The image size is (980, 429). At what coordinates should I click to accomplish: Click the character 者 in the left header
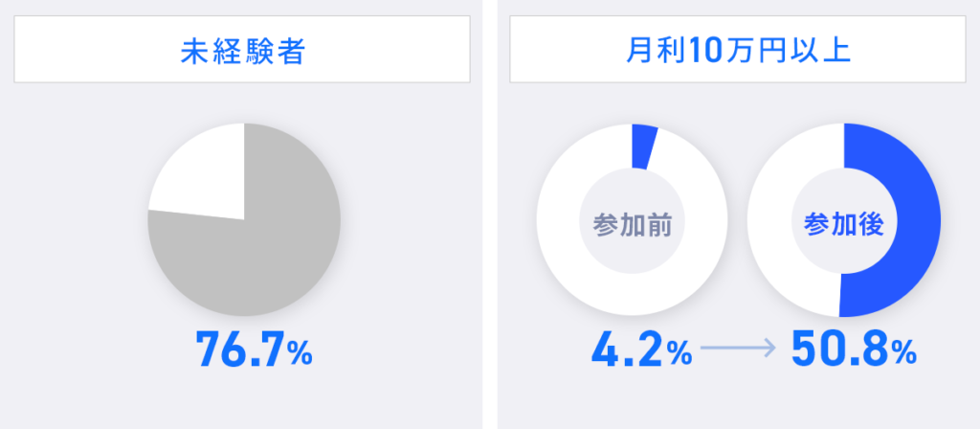[289, 50]
